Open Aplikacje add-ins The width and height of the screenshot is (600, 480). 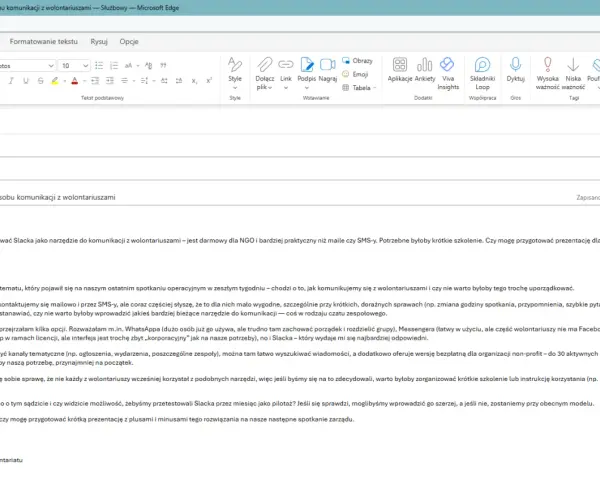pos(400,69)
